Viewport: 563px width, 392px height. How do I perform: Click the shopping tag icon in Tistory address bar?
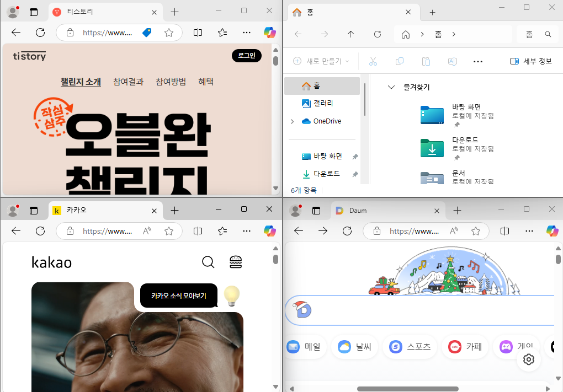coord(147,33)
